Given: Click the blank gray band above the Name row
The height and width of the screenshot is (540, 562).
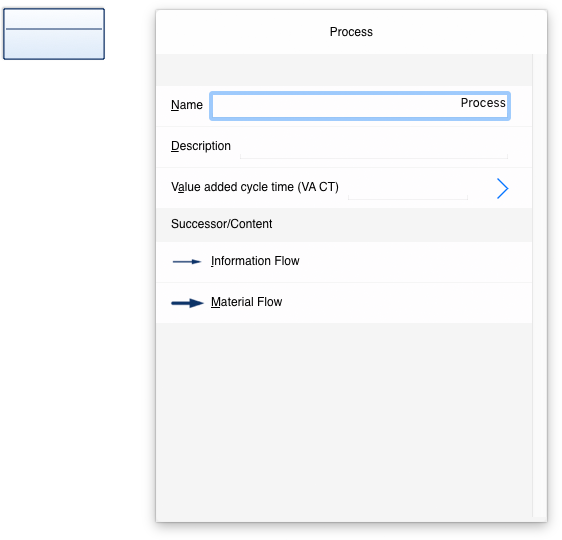Looking at the screenshot, I should [344, 70].
